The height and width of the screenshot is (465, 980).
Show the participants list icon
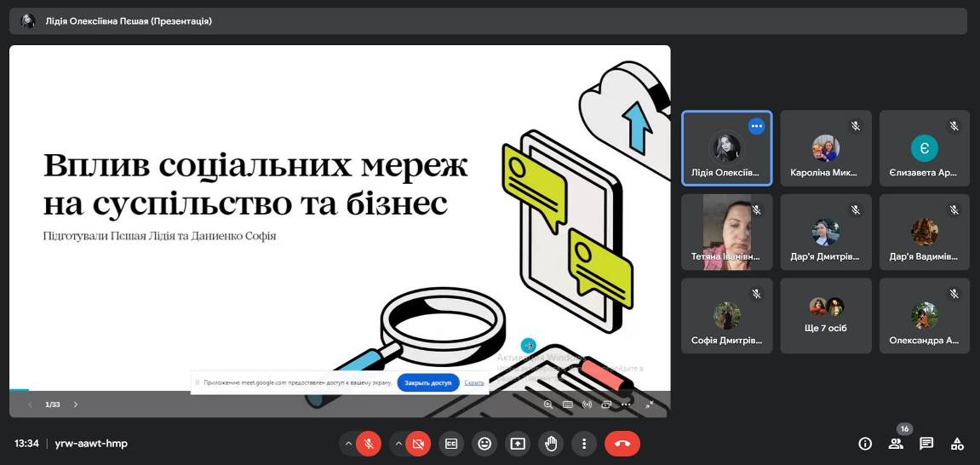point(896,444)
